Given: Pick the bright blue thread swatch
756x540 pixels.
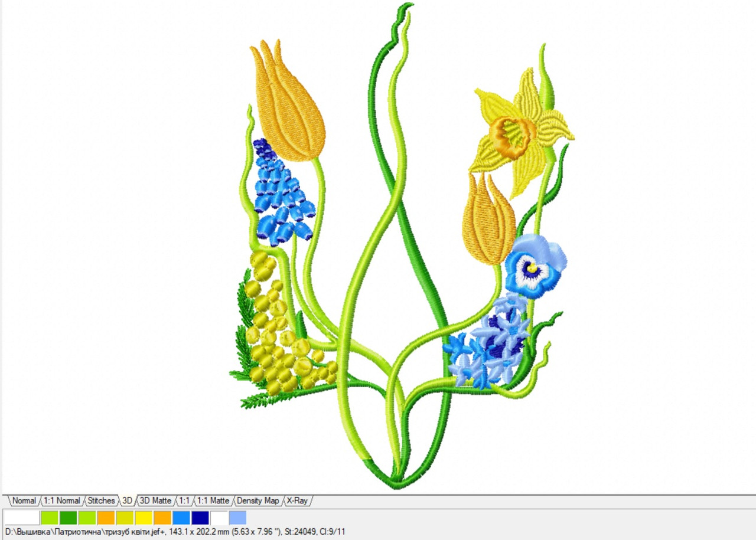Looking at the screenshot, I should click(x=181, y=518).
